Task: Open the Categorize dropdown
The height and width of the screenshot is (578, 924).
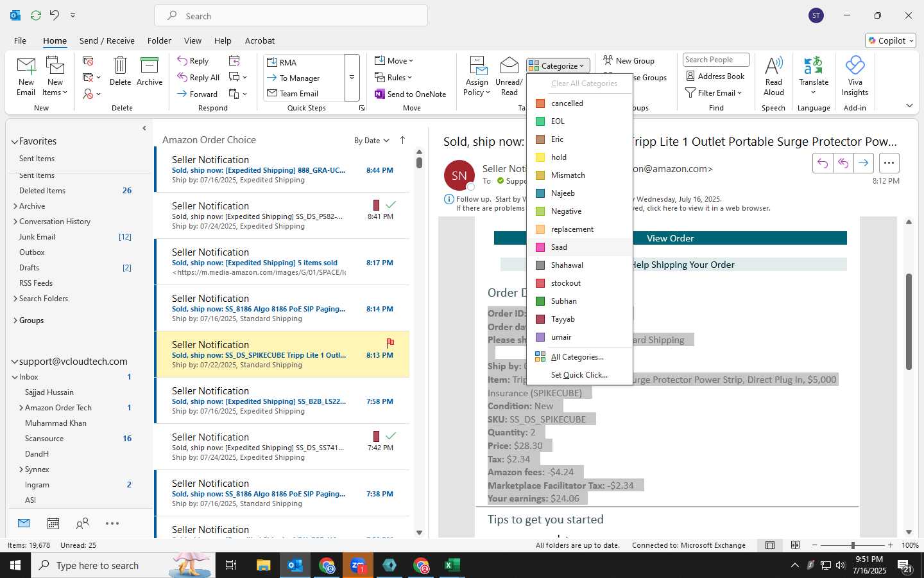Action: coord(558,66)
